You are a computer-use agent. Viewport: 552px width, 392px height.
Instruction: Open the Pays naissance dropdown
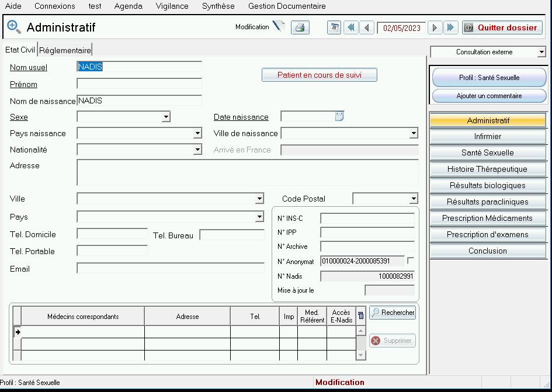coord(197,133)
